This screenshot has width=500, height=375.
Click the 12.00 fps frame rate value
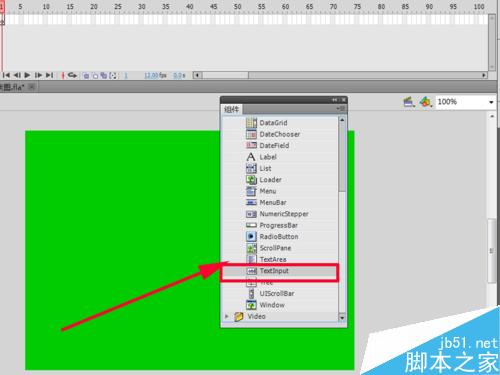pos(155,76)
